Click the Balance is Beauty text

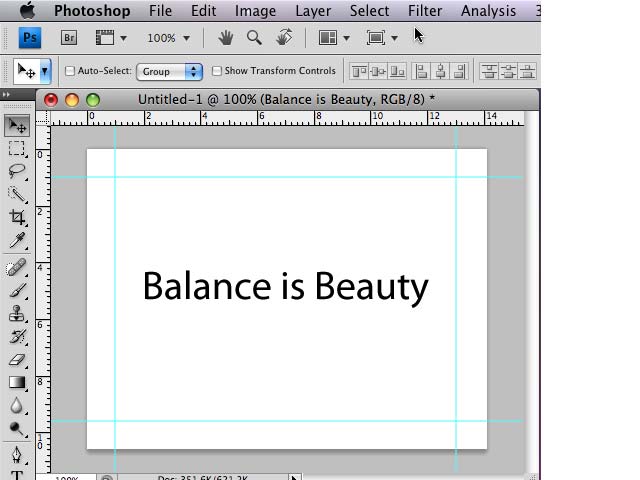[285, 286]
